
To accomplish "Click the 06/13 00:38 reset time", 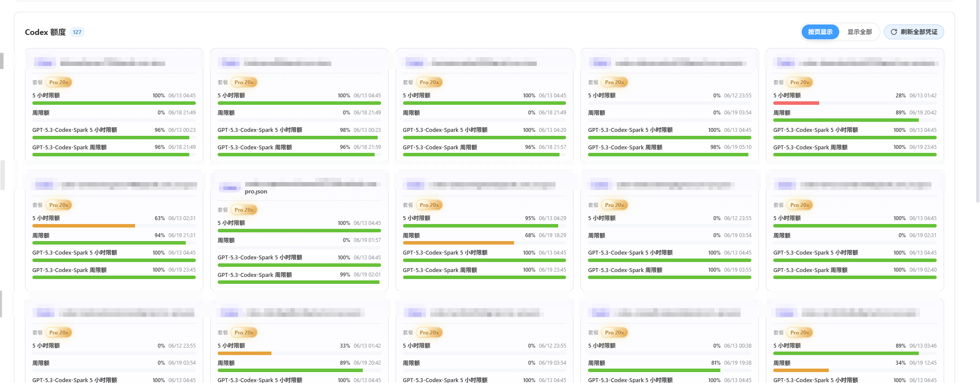I will coord(738,346).
